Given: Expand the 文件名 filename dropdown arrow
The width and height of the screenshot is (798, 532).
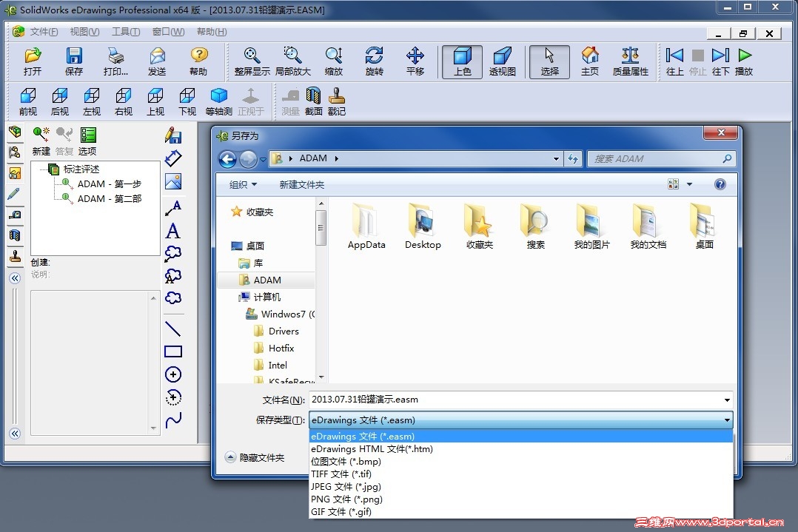Looking at the screenshot, I should coord(727,400).
